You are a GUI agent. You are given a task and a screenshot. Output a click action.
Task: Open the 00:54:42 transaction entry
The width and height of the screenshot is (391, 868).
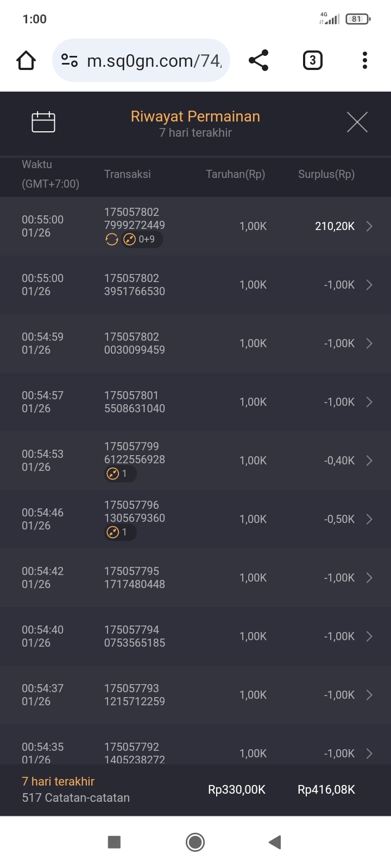click(x=195, y=578)
